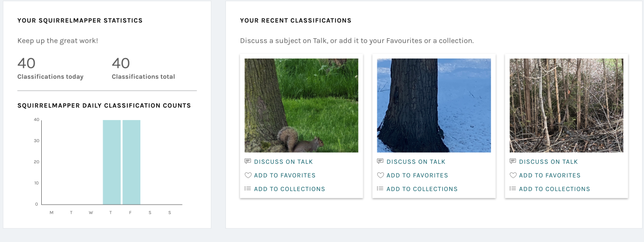This screenshot has width=644, height=242.
Task: Open the bare branches woodland thumbnail
Action: pyautogui.click(x=567, y=105)
